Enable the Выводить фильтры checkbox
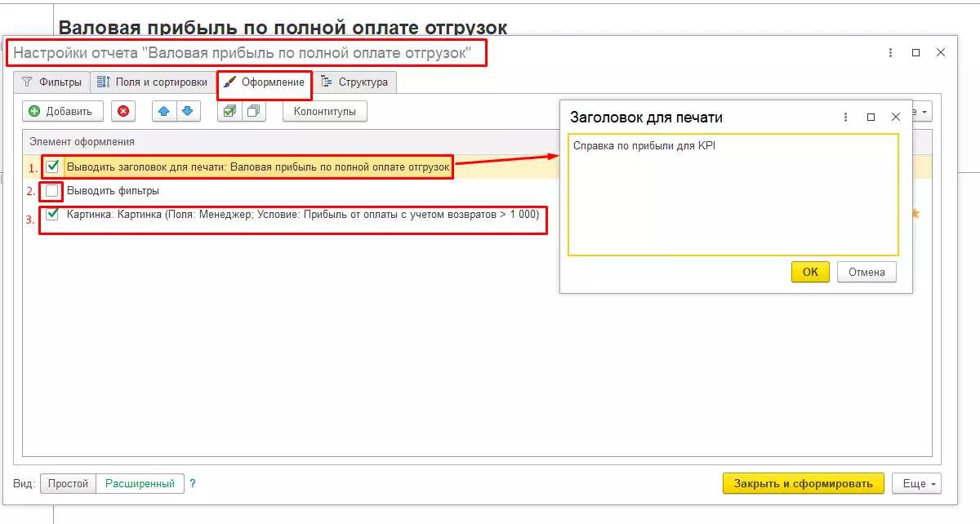980x524 pixels. click(53, 191)
